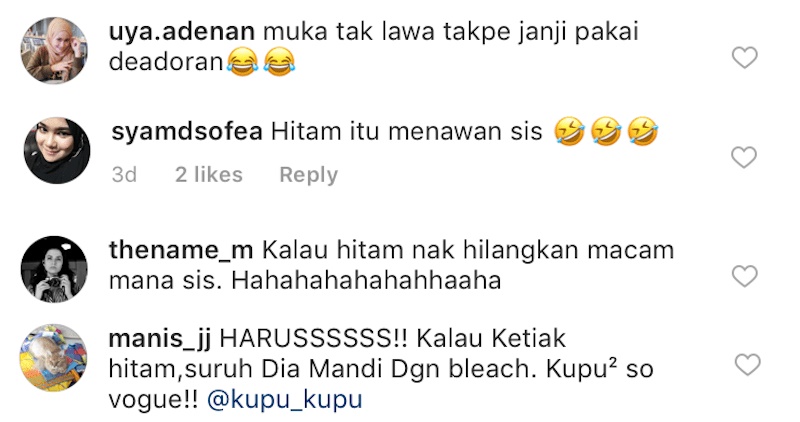Click the manis_jj username
This screenshot has height=422, width=800.
[160, 339]
